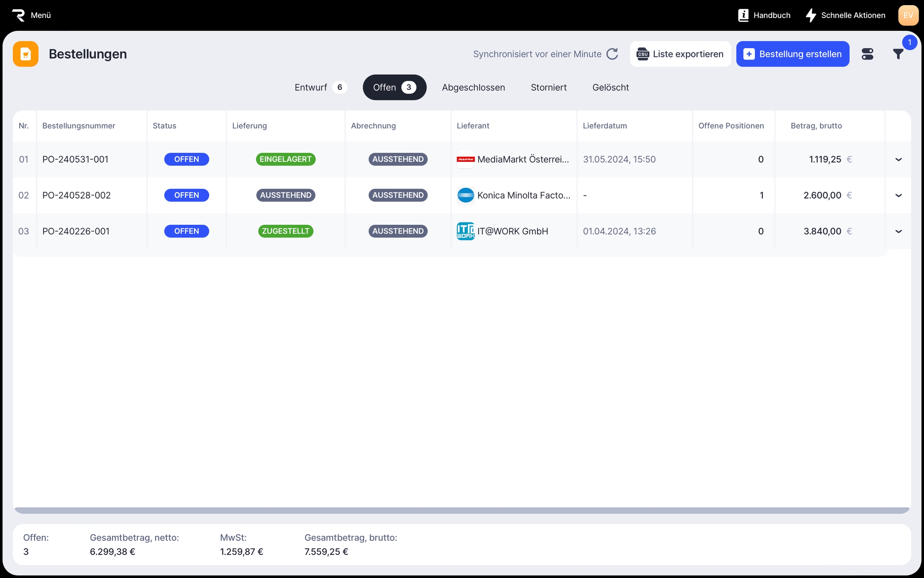
Task: Click the sync refresh icon
Action: point(612,54)
